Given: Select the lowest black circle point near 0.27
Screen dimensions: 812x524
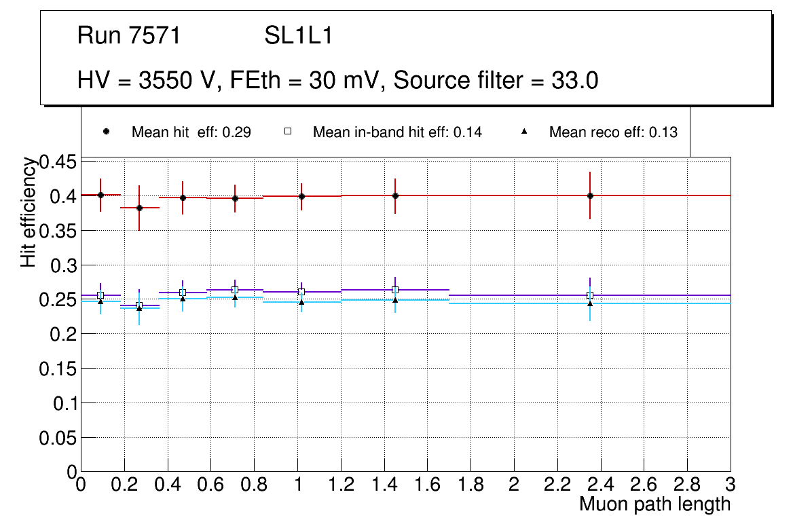Looking at the screenshot, I should click(x=140, y=208).
